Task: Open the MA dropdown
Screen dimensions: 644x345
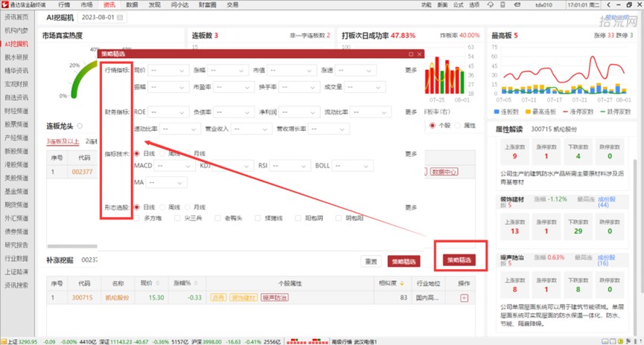Action: click(x=166, y=183)
